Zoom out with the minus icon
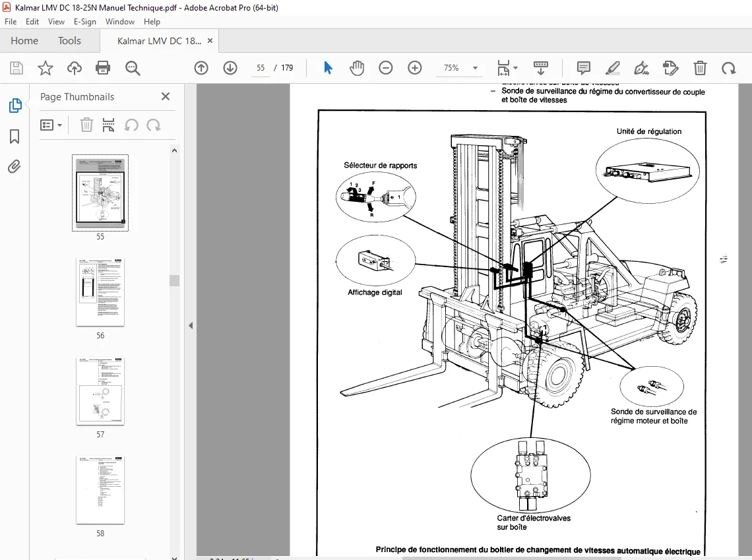 (x=386, y=68)
